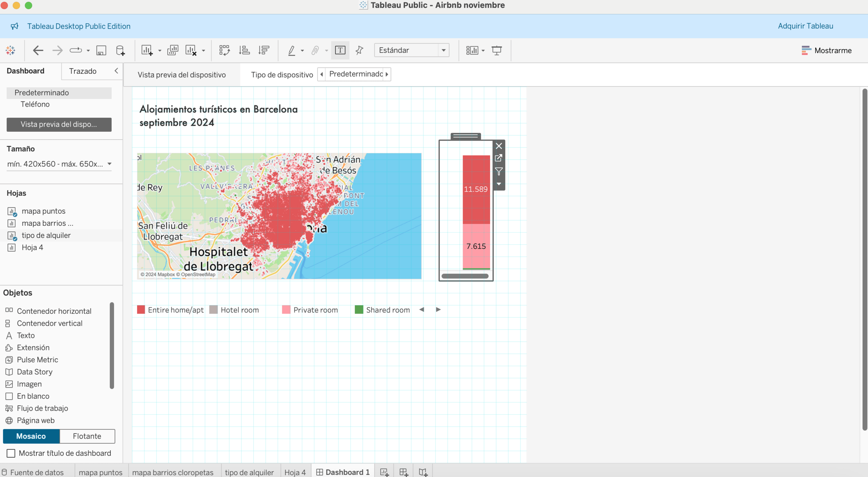
Task: Click the use as filter funnel icon
Action: pyautogui.click(x=499, y=171)
